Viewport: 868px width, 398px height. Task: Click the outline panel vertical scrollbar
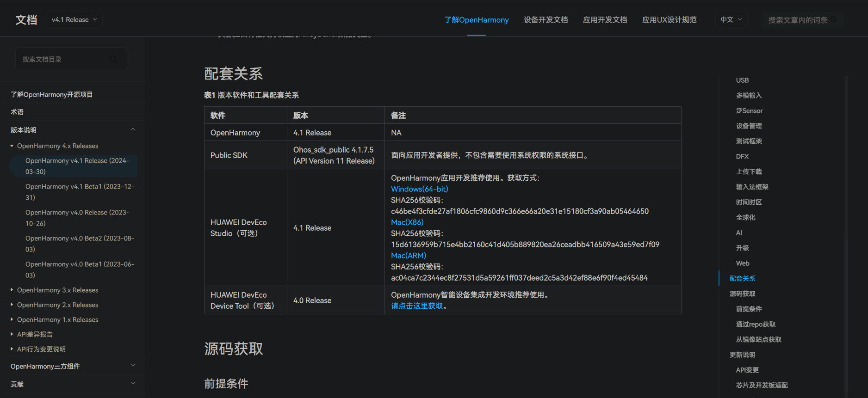point(846,236)
